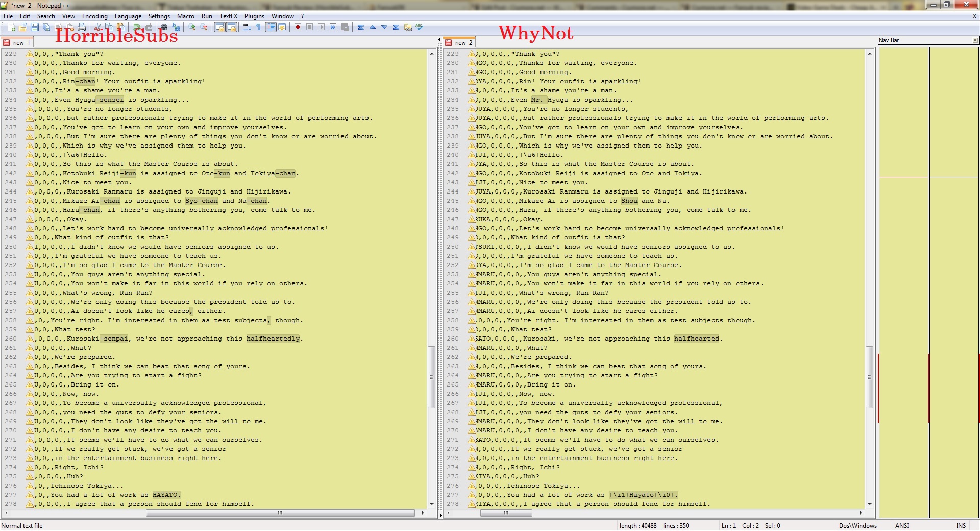Open the Plugins menu
The width and height of the screenshot is (980, 531).
click(x=254, y=16)
